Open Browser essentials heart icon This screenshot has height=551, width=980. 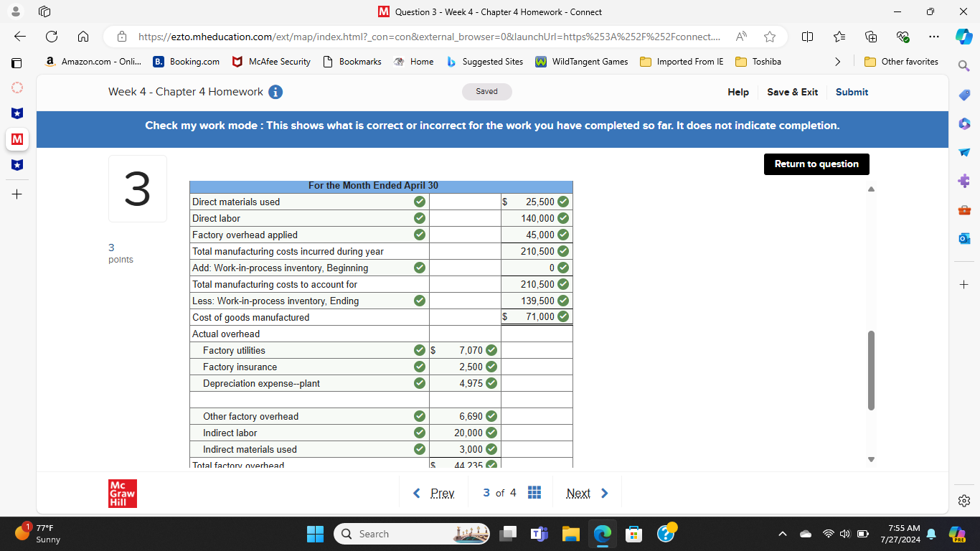903,37
